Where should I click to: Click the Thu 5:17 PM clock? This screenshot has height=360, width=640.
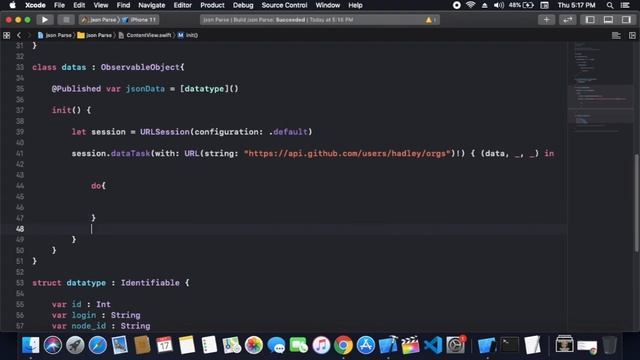576,5
